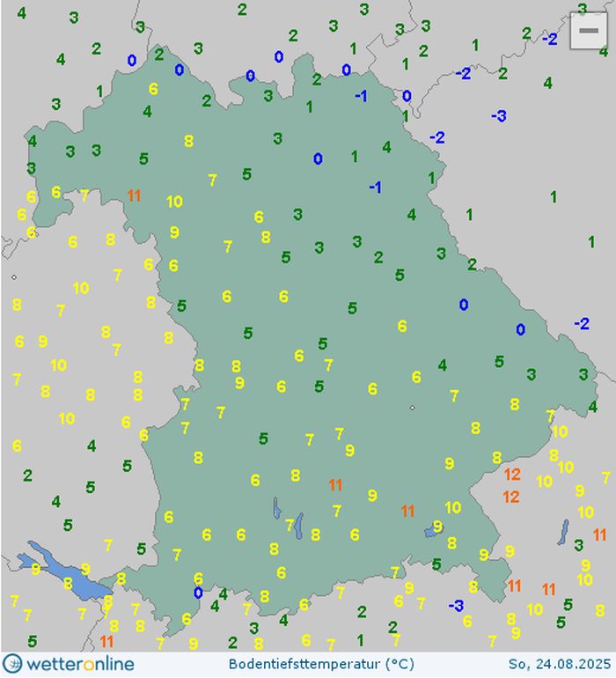Screen dimensions: 616x678
Task: Click the Bodentiefsttemperatur (°C) caption
Action: pyautogui.click(x=321, y=664)
